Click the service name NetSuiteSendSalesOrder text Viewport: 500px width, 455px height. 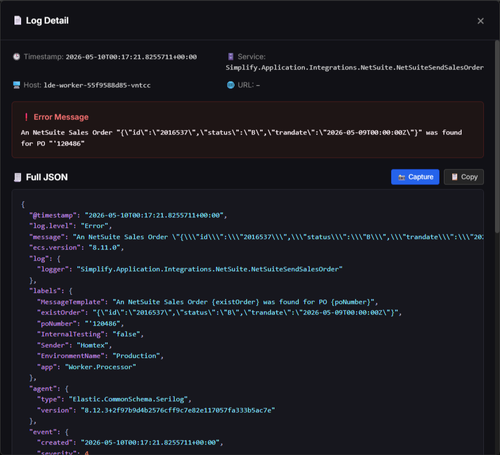click(x=354, y=68)
